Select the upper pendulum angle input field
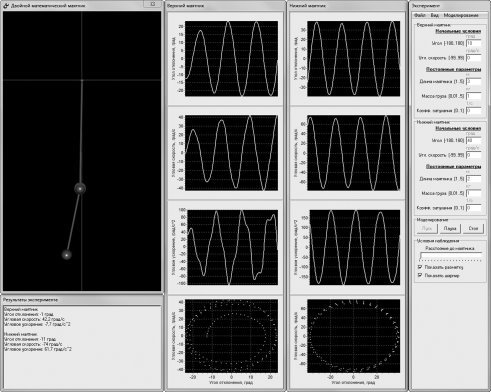The height and width of the screenshot is (392, 491). point(473,43)
